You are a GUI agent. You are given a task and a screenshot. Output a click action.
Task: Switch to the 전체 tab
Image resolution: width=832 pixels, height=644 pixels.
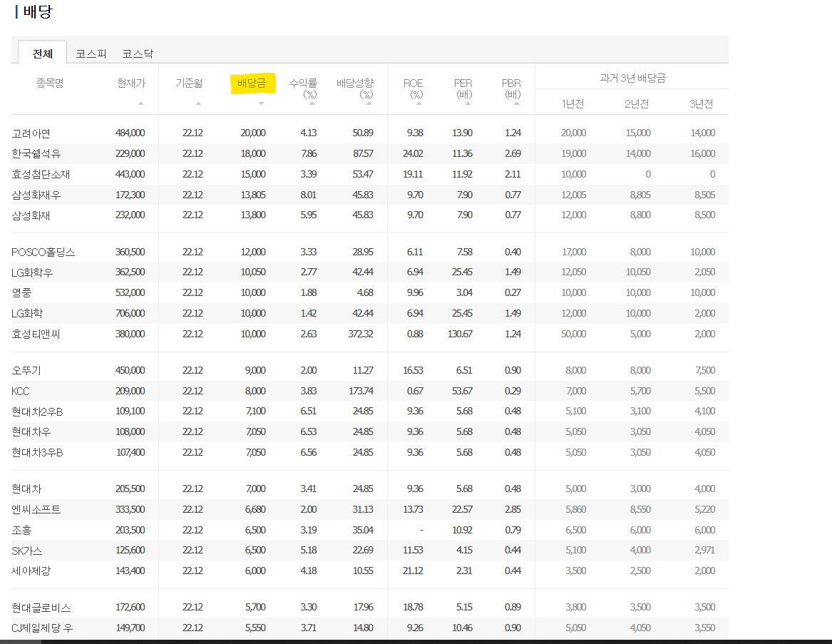43,53
